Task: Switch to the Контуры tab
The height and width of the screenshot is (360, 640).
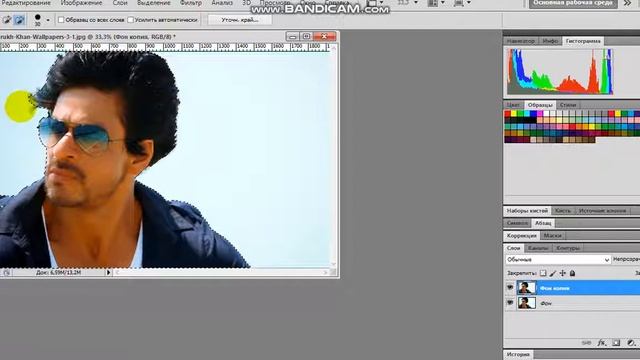Action: (567, 248)
